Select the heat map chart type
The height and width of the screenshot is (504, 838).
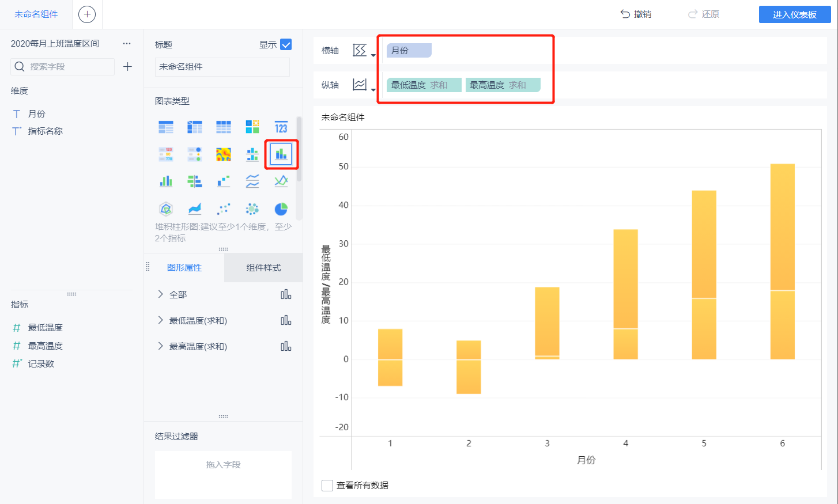click(224, 154)
